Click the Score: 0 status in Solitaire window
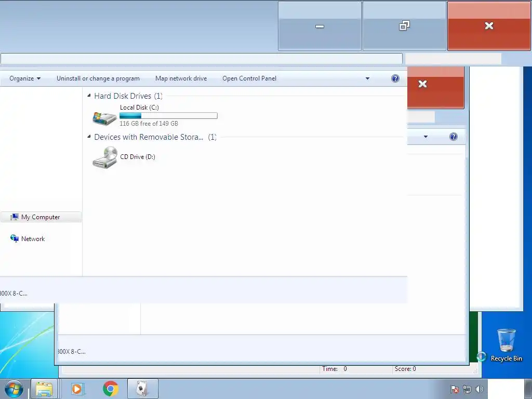The height and width of the screenshot is (399, 532). pos(405,369)
